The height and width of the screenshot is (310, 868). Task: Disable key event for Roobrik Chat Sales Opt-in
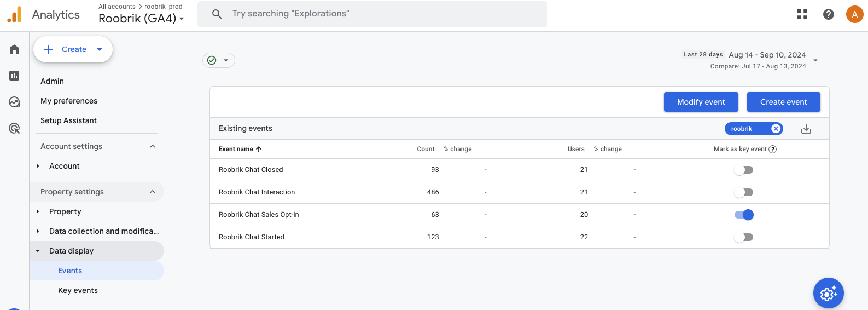click(744, 215)
